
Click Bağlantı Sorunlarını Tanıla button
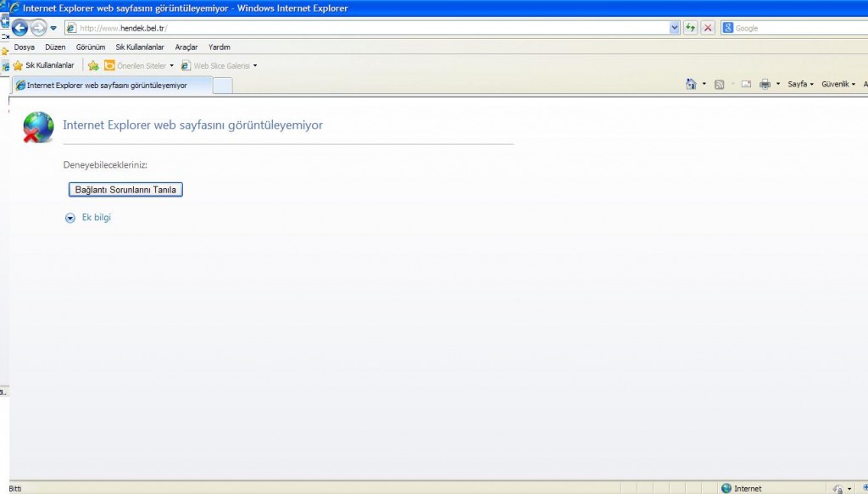coord(125,190)
